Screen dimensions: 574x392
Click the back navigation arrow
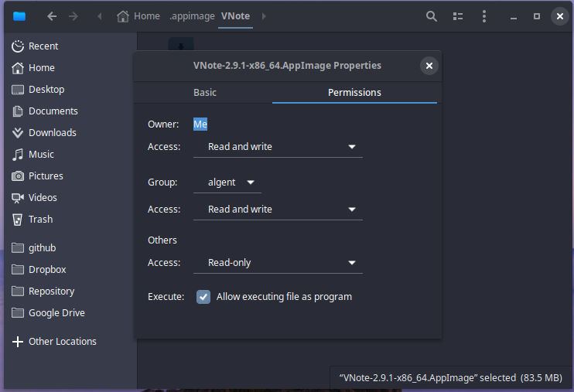click(52, 16)
